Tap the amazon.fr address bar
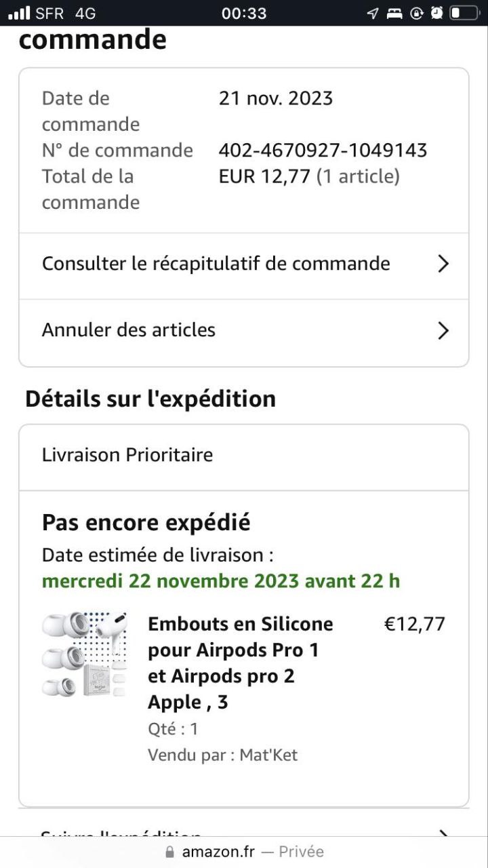Viewport: 488px width, 868px height. coord(244,852)
